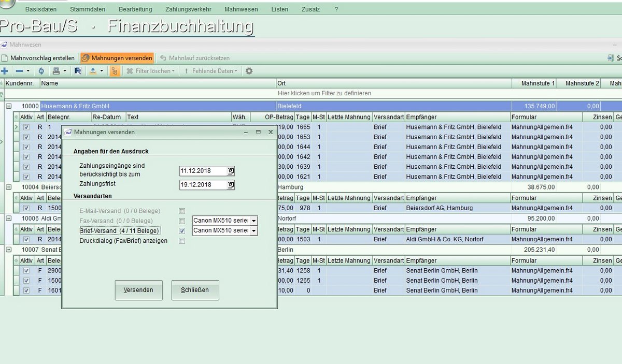Collapse customer 10000 Husemann & Fritz group
Viewport: 622px width, 364px height.
click(9, 106)
